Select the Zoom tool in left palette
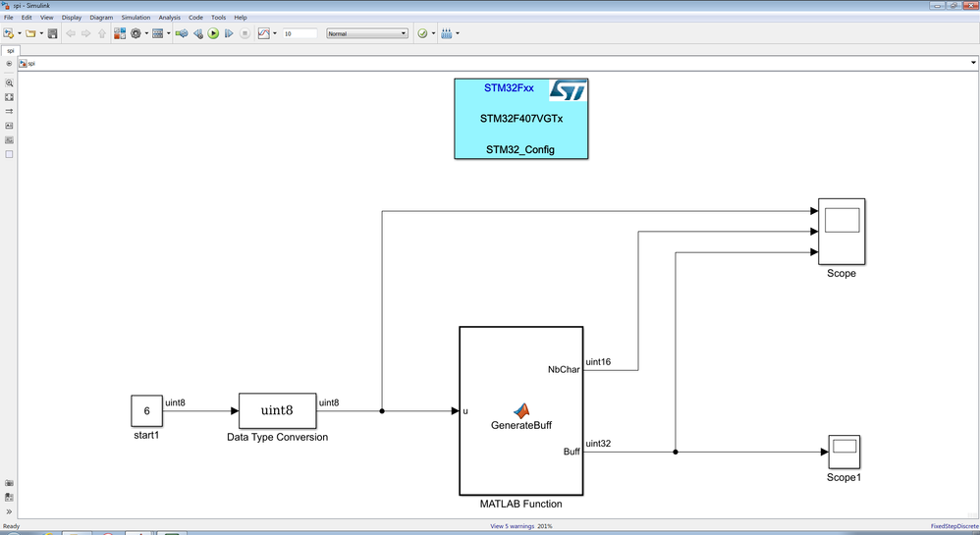980x535 pixels. 9,83
